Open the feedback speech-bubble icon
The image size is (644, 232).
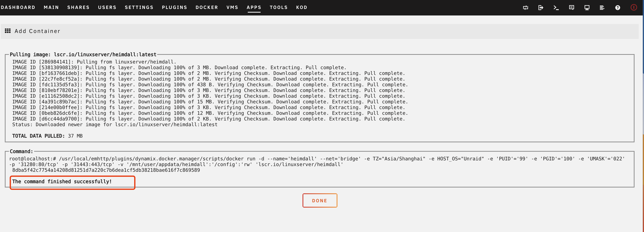(572, 8)
